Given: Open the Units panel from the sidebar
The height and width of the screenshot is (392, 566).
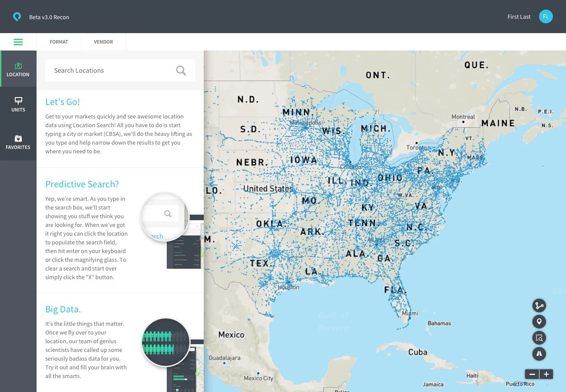Looking at the screenshot, I should coord(18,105).
